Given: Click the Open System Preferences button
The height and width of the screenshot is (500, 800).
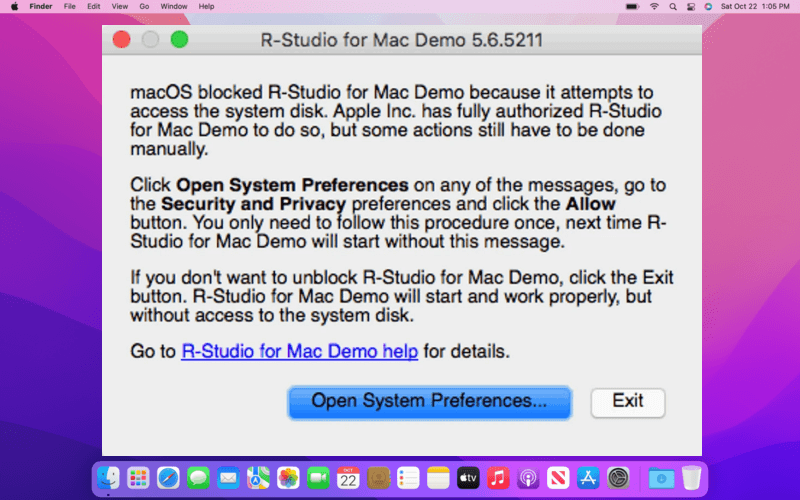Looking at the screenshot, I should coord(430,402).
